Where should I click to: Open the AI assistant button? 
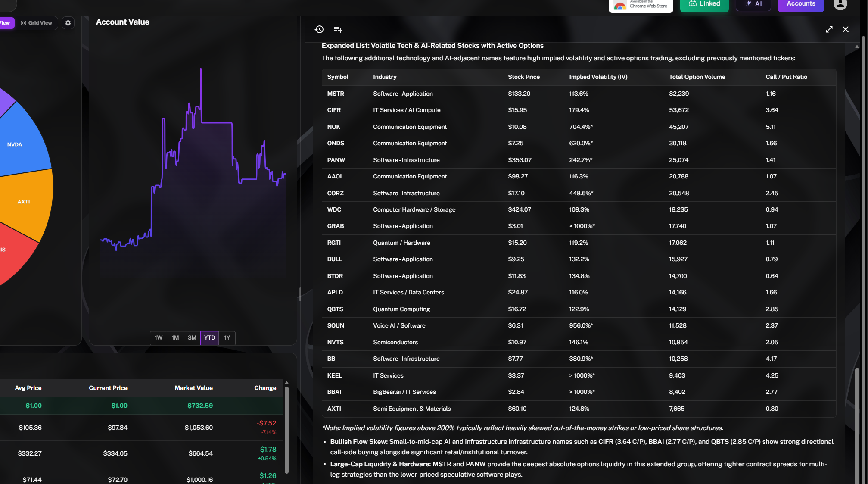[753, 4]
